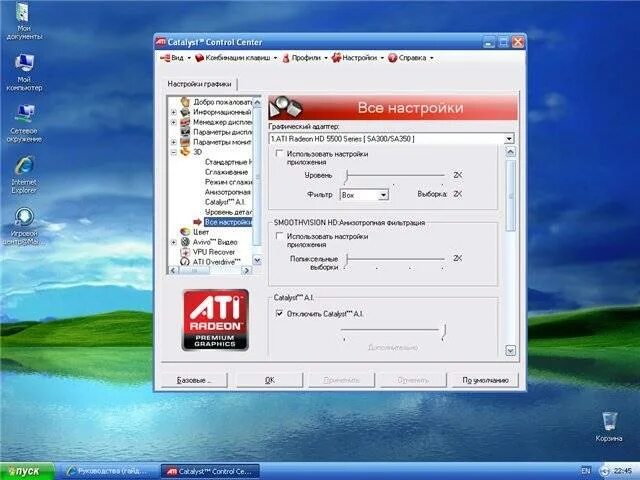Open the Справка menu dropdown arrow
This screenshot has height=480, width=640.
pyautogui.click(x=431, y=58)
